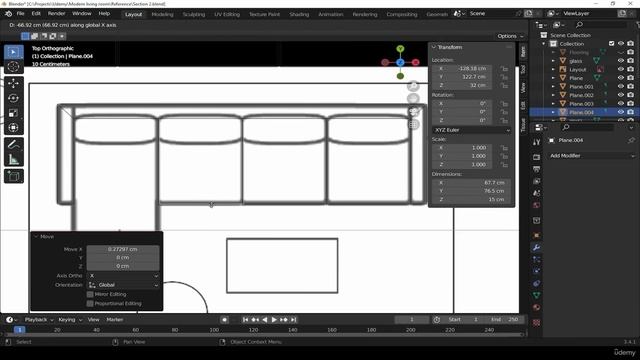Click the zoom view magnifier gizmo
The height and width of the screenshot is (360, 640).
[413, 86]
